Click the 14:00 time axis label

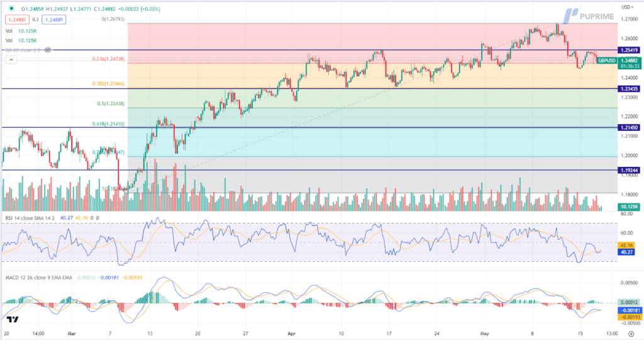click(38, 334)
